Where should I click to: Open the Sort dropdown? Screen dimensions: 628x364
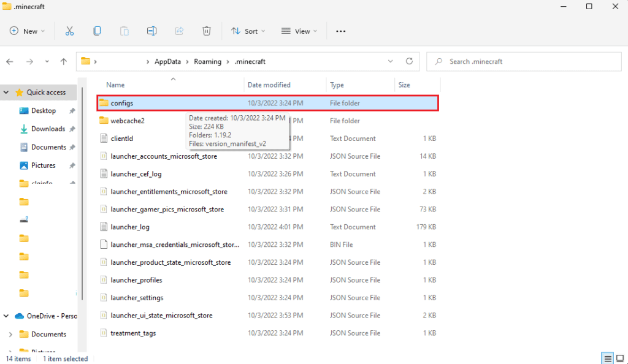pos(248,31)
